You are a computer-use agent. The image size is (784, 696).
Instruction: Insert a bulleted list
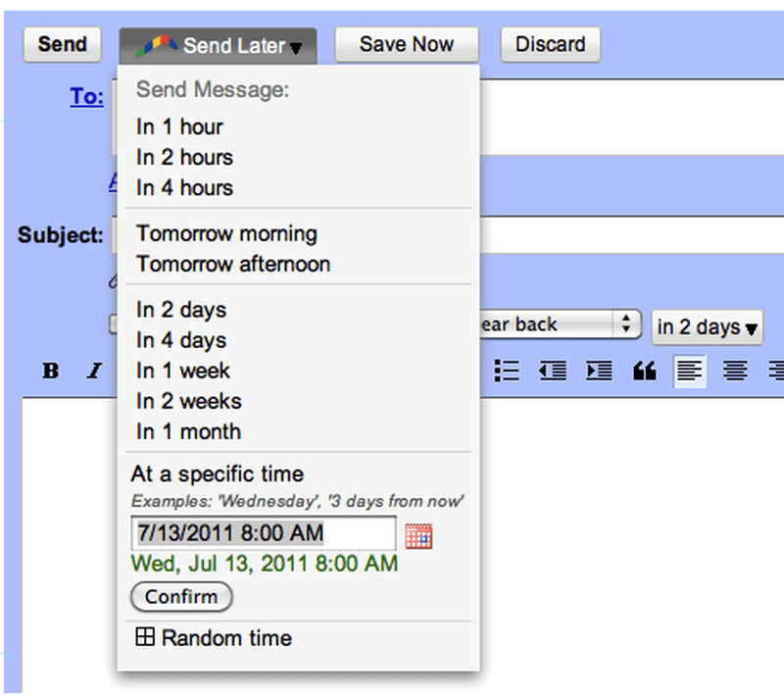pos(506,371)
